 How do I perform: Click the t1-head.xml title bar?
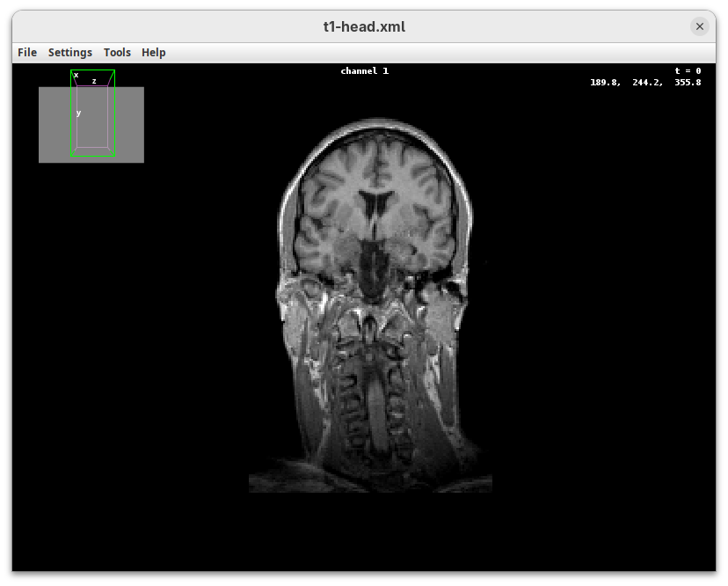pyautogui.click(x=364, y=26)
